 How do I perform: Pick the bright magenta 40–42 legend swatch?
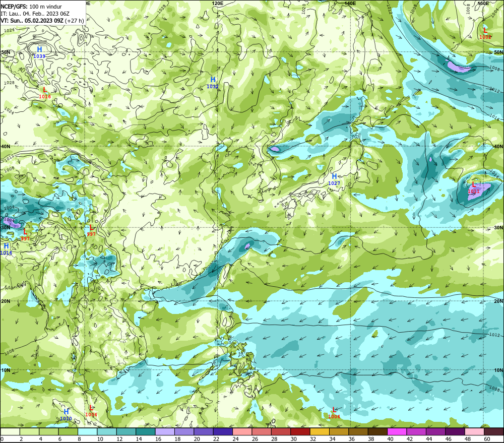[x=397, y=431]
